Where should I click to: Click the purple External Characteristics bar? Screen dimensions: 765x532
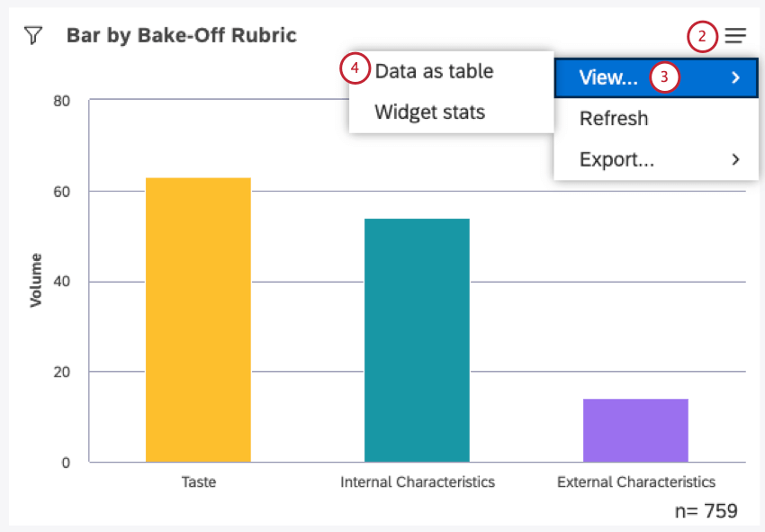coord(635,430)
